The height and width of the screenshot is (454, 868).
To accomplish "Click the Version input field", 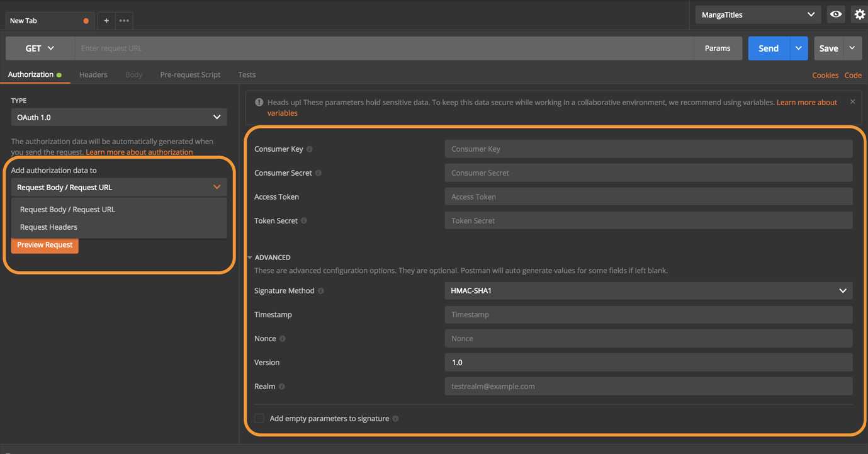I will point(648,363).
